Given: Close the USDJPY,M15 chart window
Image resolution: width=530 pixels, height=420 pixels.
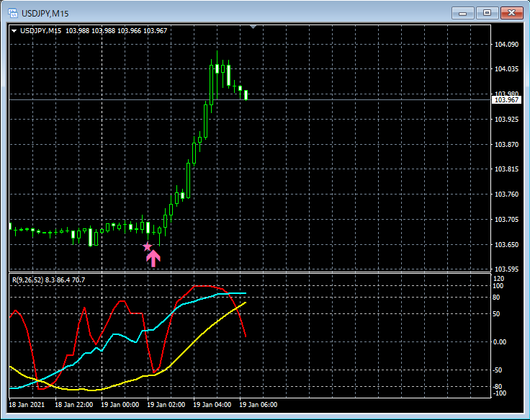Looking at the screenshot, I should coord(510,12).
